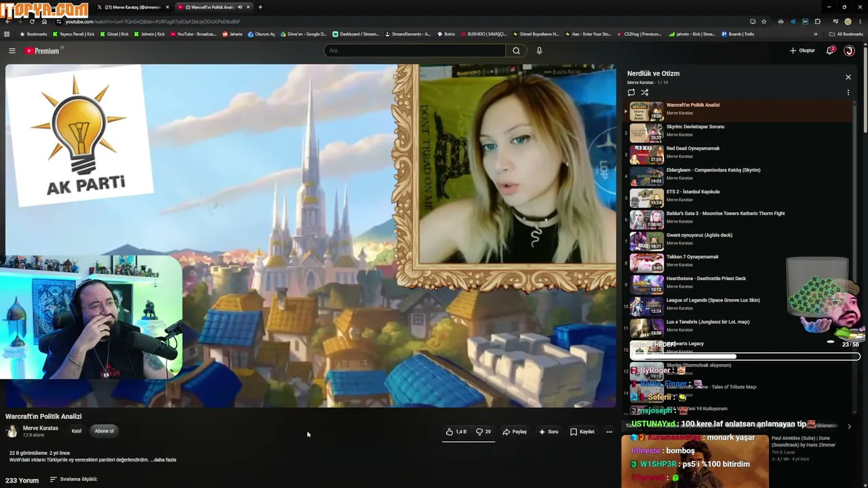Open YouTube notifications bell
868x488 pixels.
[x=830, y=51]
